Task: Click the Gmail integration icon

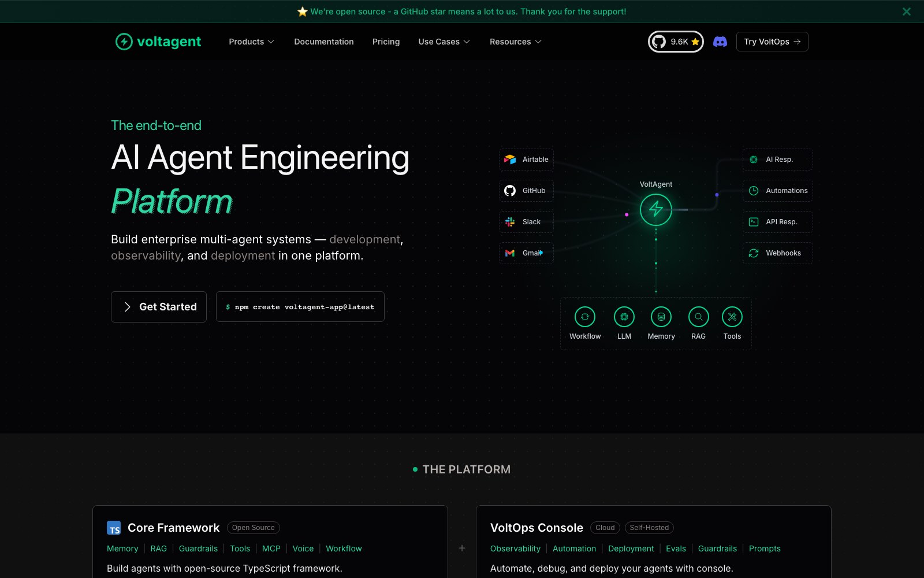Action: [510, 253]
